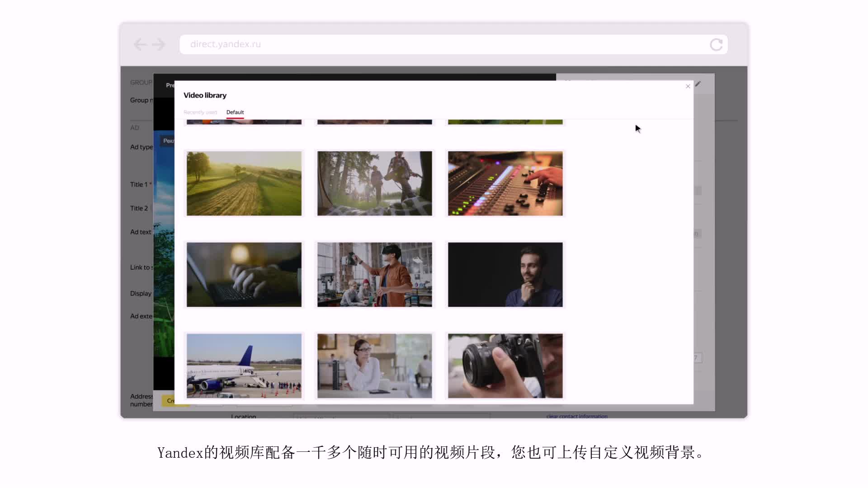Image resolution: width=868 pixels, height=488 pixels.
Task: Select the laptop typing hands video
Action: click(244, 275)
